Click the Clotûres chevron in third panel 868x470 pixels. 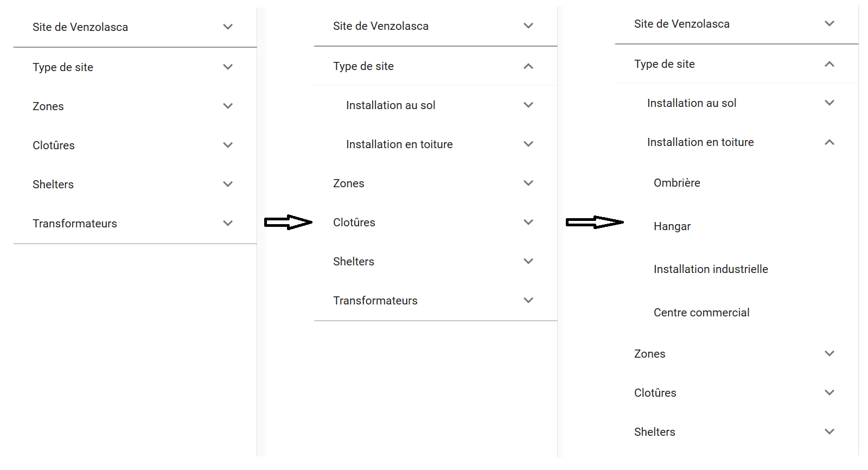point(829,393)
